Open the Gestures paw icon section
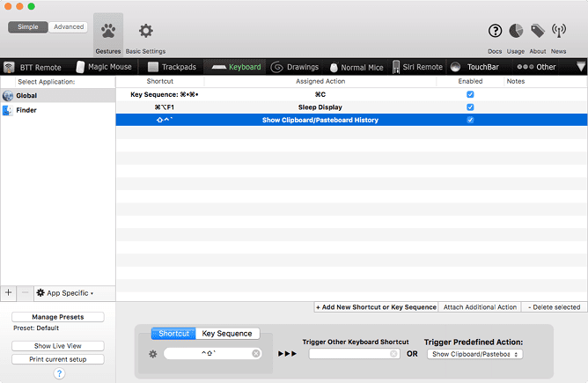The width and height of the screenshot is (588, 383). point(108,33)
